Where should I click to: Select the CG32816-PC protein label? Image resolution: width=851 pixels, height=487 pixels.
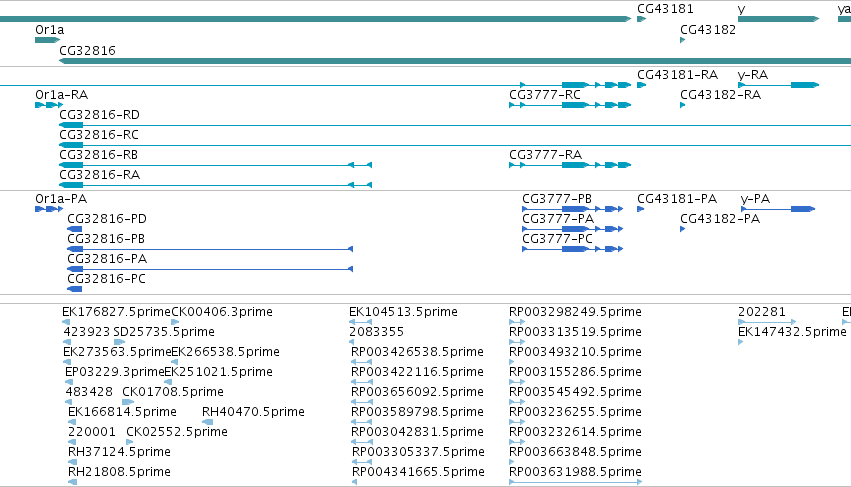tap(106, 279)
